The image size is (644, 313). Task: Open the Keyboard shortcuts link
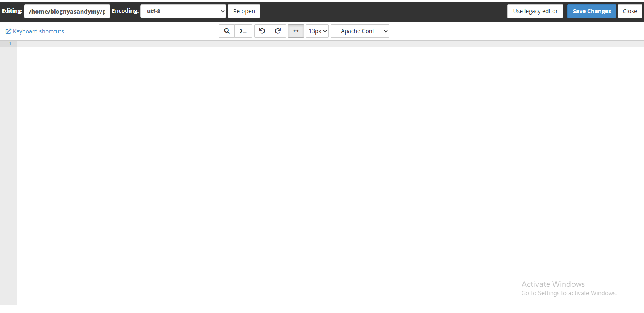35,31
